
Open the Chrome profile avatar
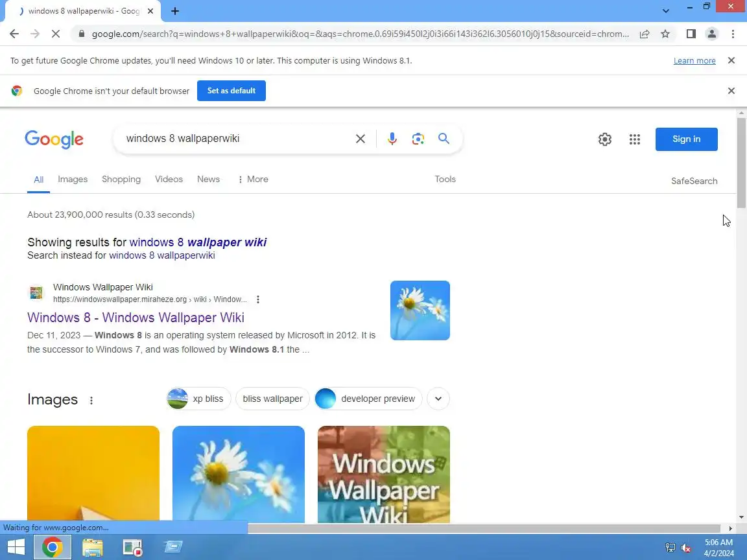(712, 34)
